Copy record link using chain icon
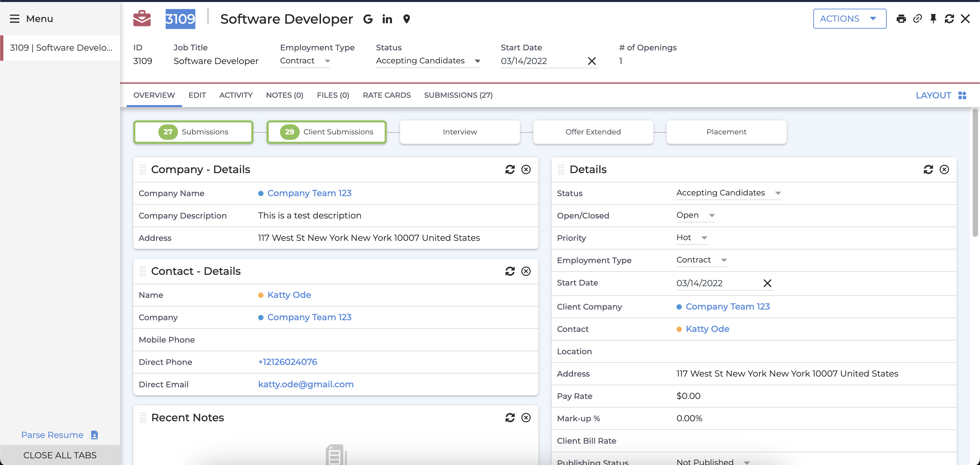The height and width of the screenshot is (465, 980). click(917, 19)
